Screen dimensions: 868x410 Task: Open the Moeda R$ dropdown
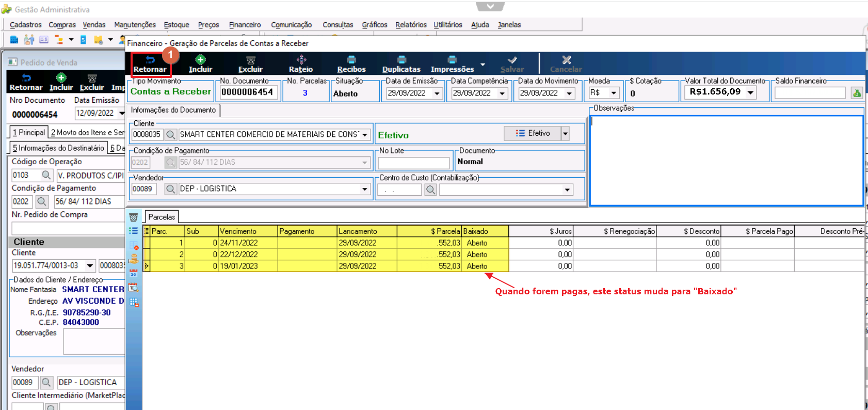point(614,93)
